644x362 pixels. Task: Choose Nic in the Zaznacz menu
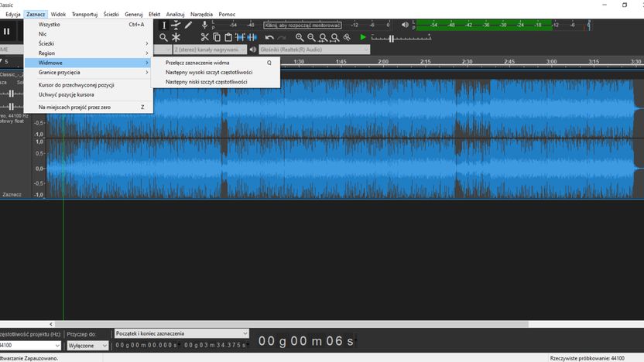click(x=89, y=34)
